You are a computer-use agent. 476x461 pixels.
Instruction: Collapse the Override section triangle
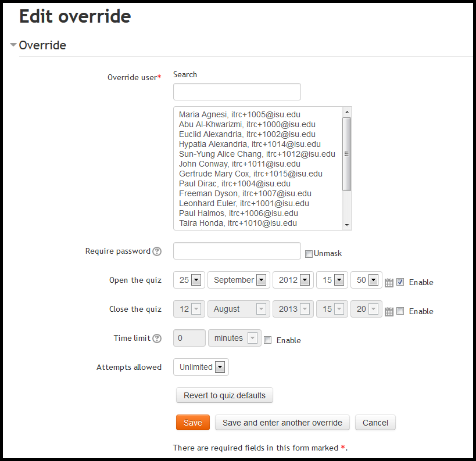coord(13,45)
